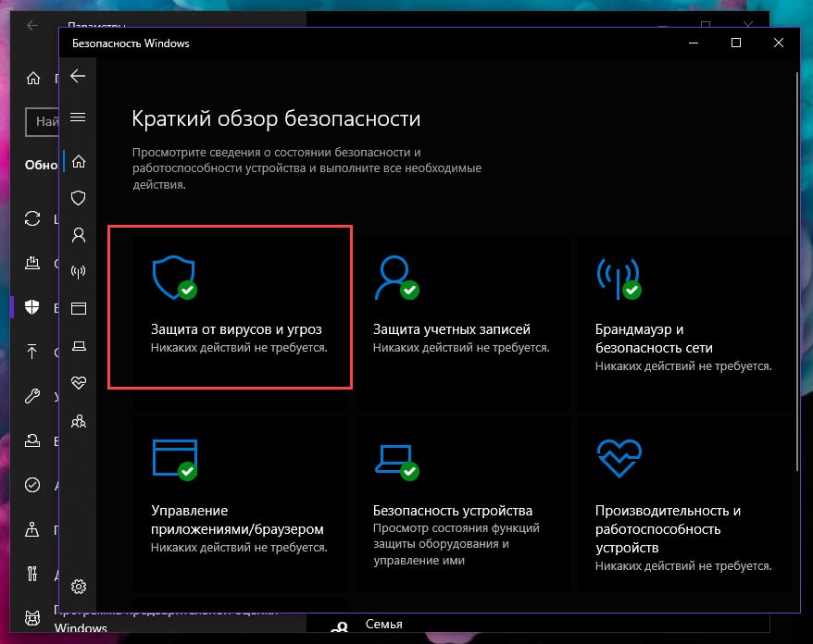Select Find my device icon in Settings
Image resolution: width=813 pixels, height=644 pixels.
(32, 529)
